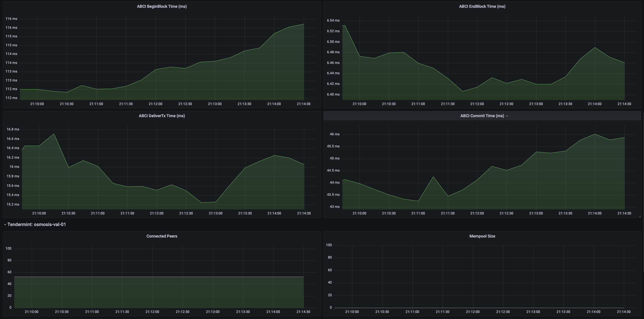This screenshot has height=319, width=644.
Task: Click the 6.54 ms axis label in EndBlock
Action: coord(333,20)
